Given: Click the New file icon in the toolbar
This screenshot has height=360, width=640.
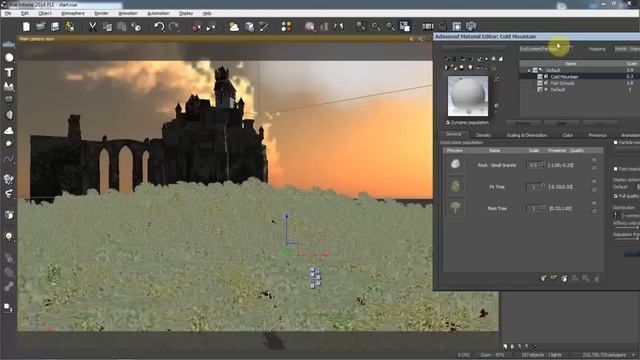Looking at the screenshot, I should click(26, 27).
